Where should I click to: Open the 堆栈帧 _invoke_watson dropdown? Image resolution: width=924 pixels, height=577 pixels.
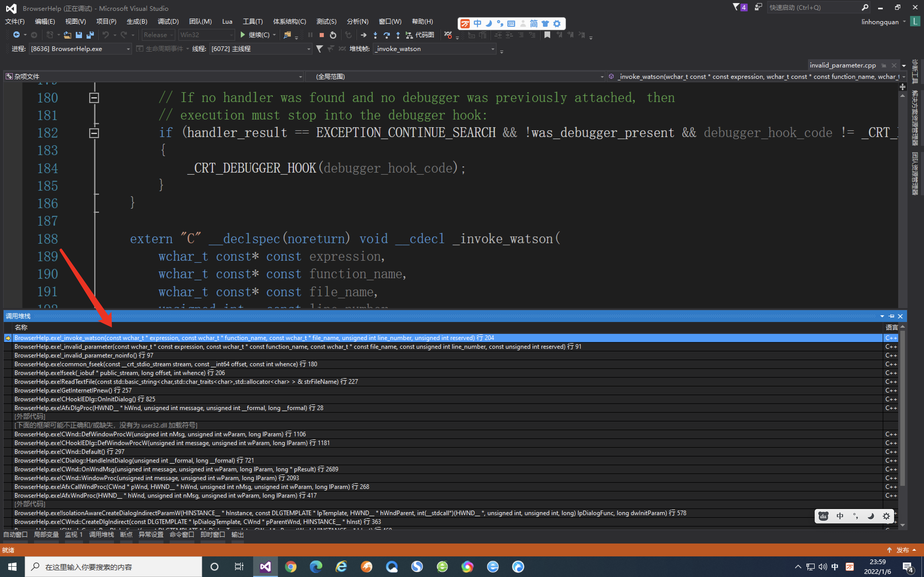pyautogui.click(x=492, y=49)
